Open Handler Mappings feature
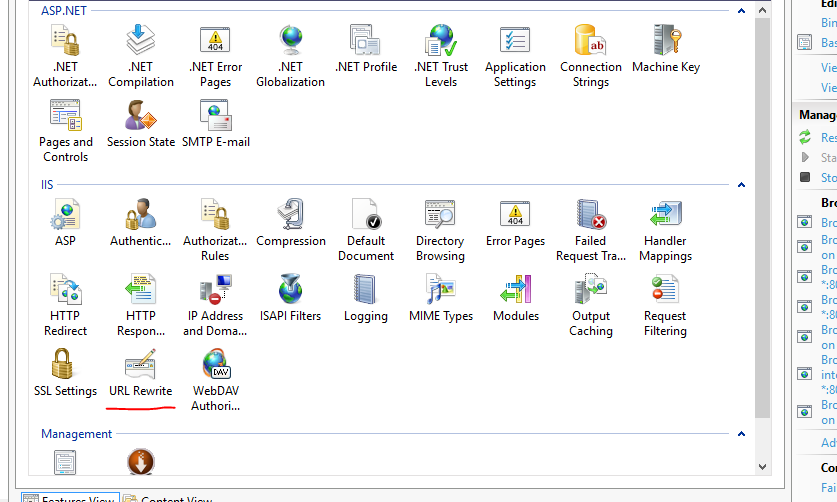This screenshot has height=502, width=837. [665, 230]
